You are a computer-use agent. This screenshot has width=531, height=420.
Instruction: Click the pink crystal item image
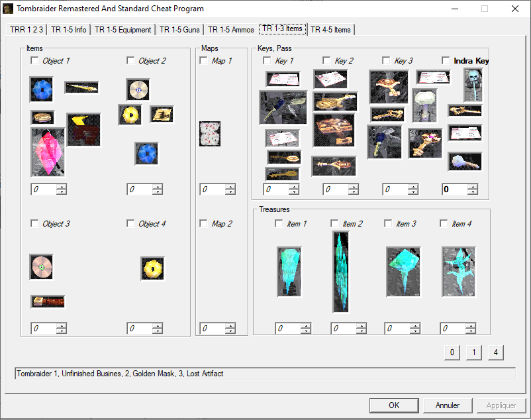point(48,152)
